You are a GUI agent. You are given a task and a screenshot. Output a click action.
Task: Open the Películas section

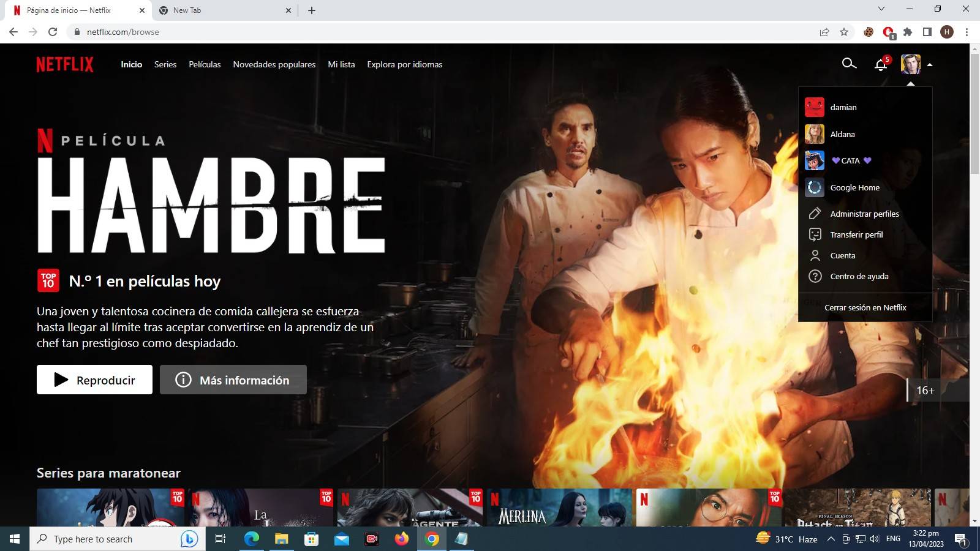205,64
